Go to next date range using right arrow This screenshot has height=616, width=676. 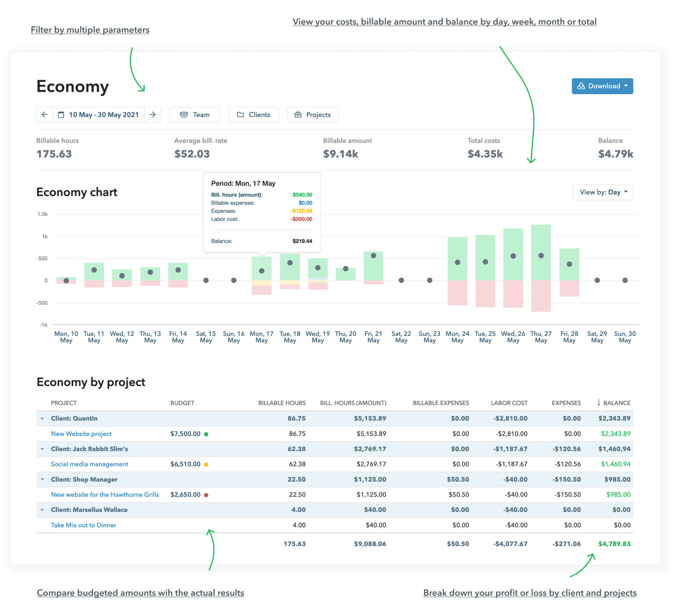click(153, 115)
